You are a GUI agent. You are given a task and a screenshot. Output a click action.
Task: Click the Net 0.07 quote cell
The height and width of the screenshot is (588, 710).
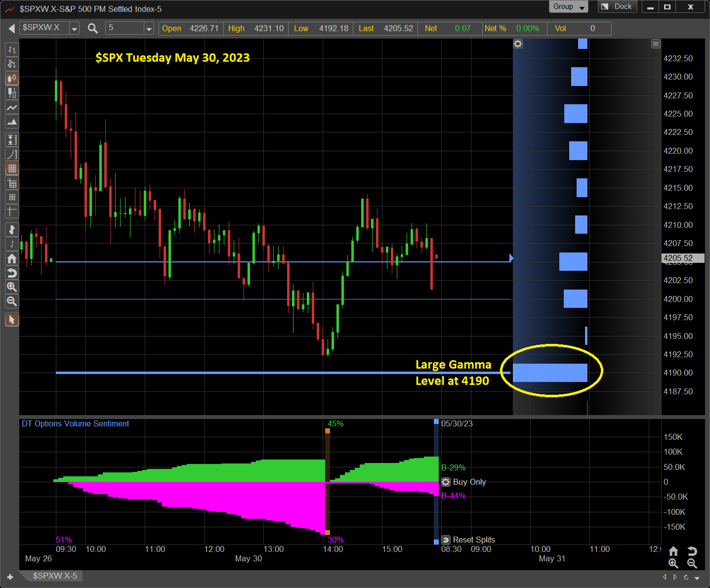click(x=450, y=29)
